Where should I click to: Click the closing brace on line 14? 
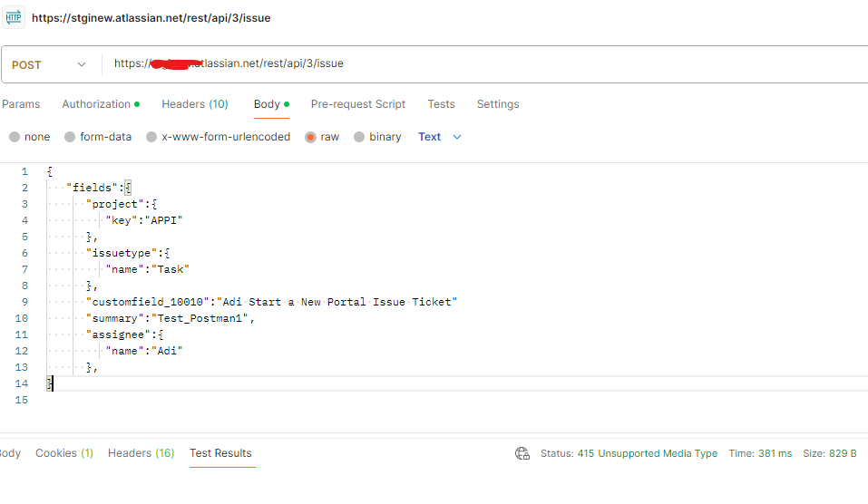pos(50,383)
